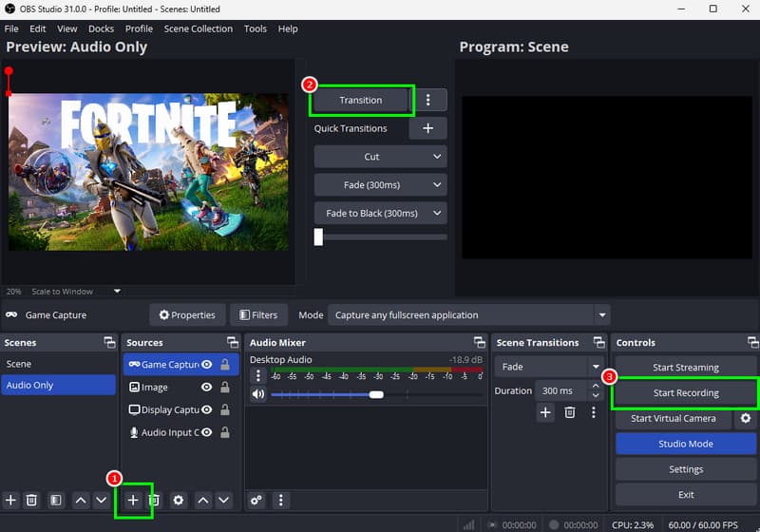Click the Fortnite preview image
760x532 pixels.
click(x=148, y=172)
